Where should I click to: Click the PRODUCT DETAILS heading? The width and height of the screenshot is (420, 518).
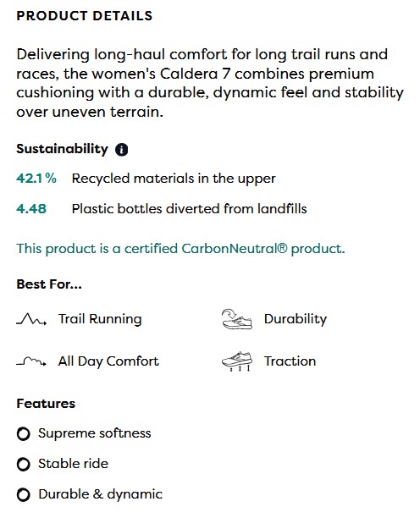click(85, 16)
